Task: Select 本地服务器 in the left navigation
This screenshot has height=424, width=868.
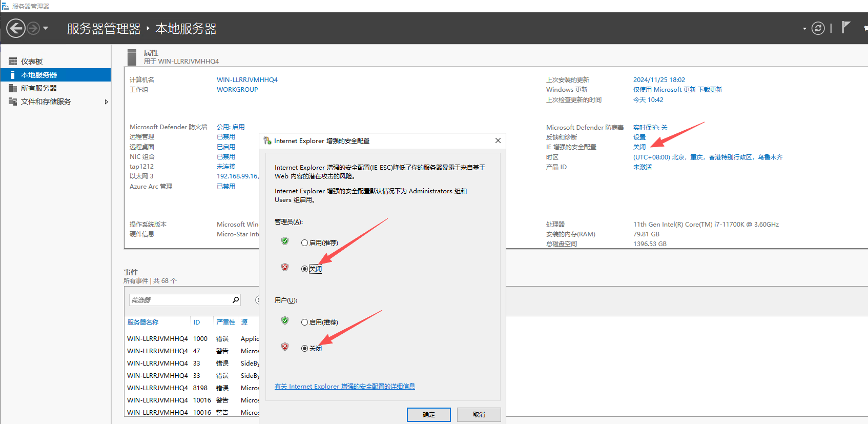Action: (x=39, y=75)
